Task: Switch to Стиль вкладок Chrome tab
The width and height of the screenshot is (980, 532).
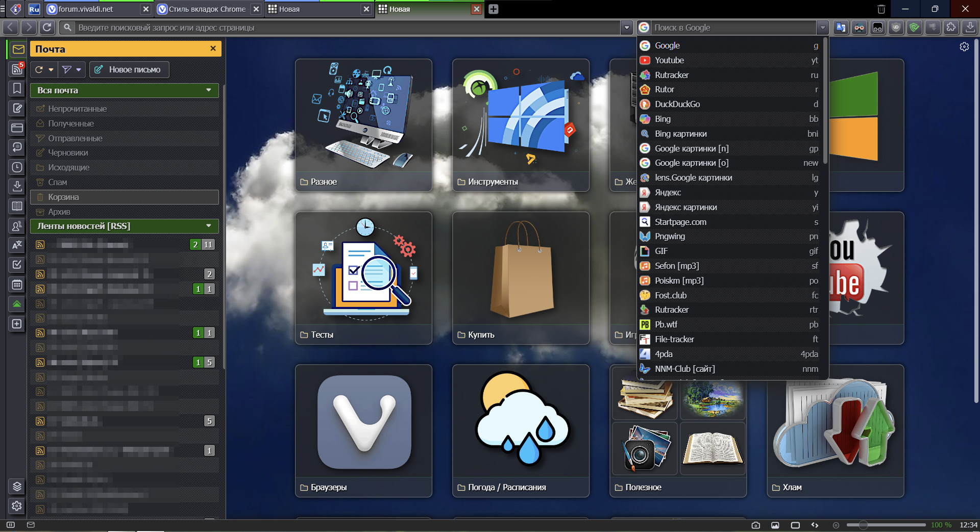Action: click(x=208, y=9)
